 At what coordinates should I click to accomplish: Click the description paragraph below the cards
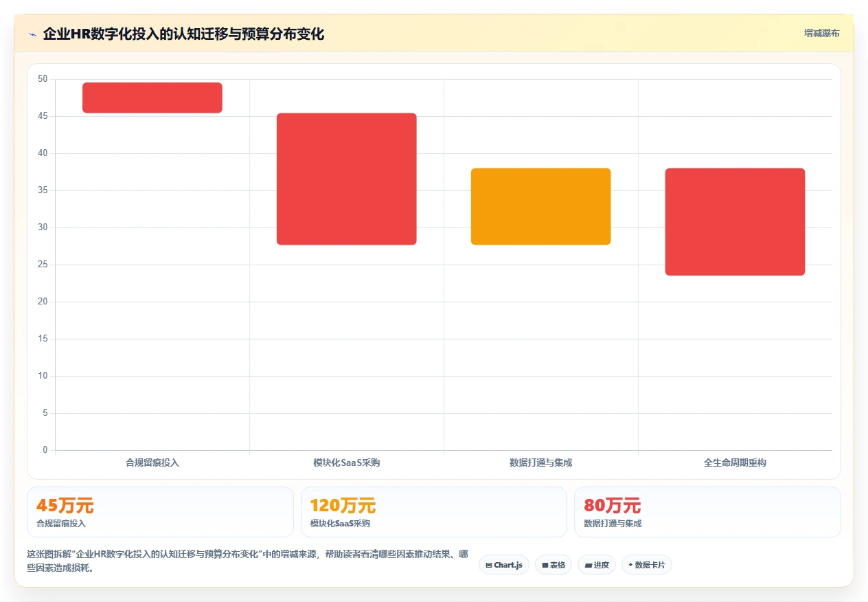tap(248, 561)
